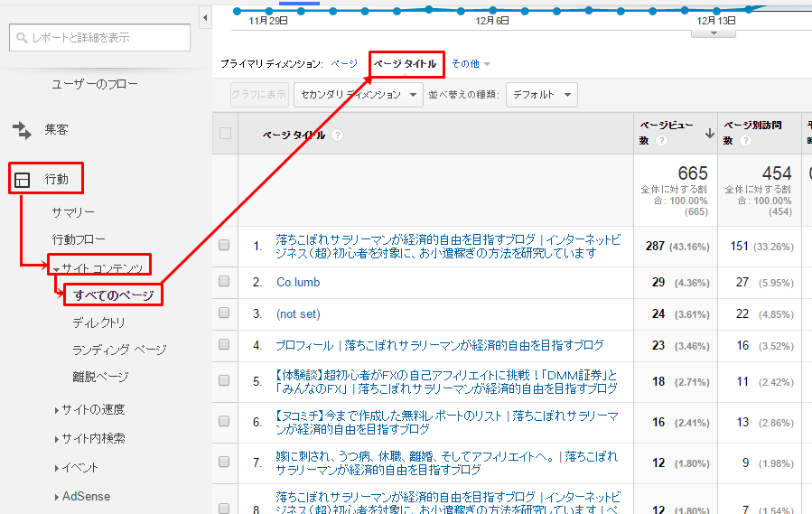
Task: Open help for ページ タイトル column
Action: click(337, 136)
